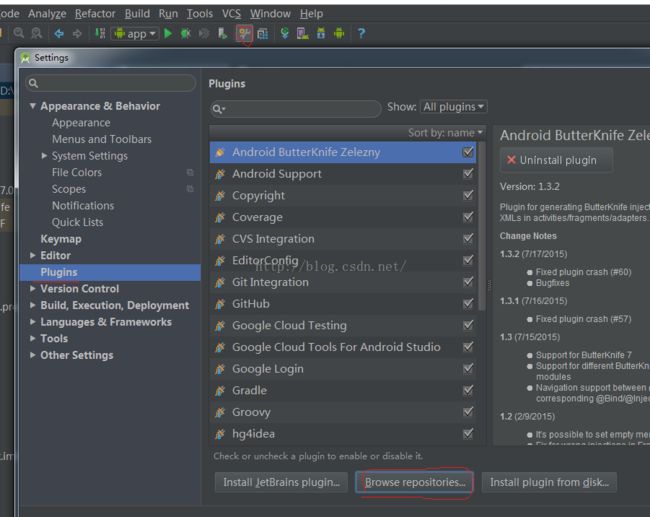Open Project Structure toolbar icon
Viewport: 650px width, 517px height.
pos(262,33)
